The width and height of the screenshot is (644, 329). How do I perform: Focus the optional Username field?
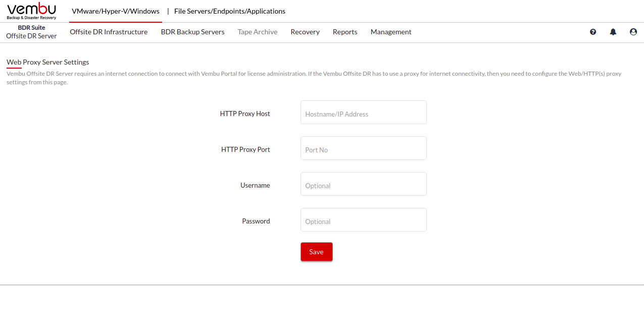pos(364,184)
